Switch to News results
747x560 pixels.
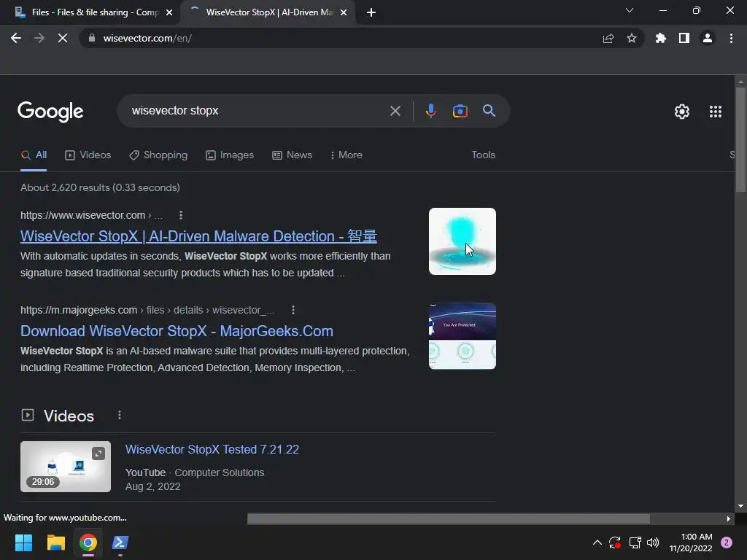[x=292, y=155]
